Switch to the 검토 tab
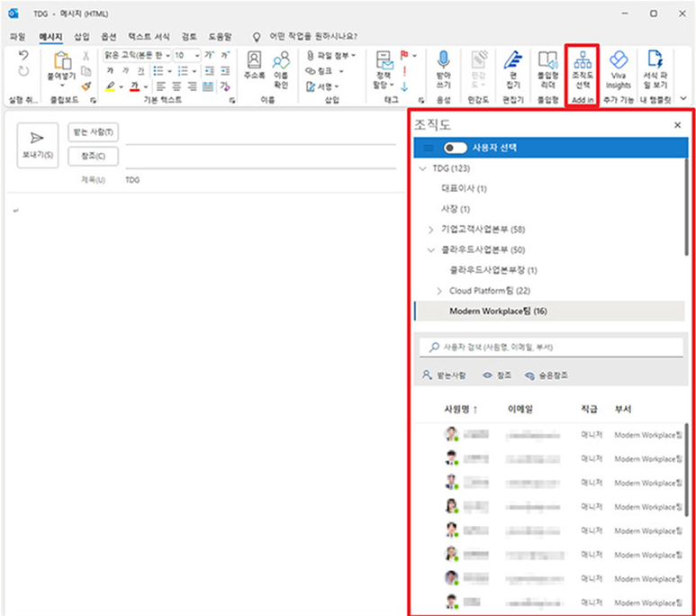696x616 pixels. pos(189,36)
